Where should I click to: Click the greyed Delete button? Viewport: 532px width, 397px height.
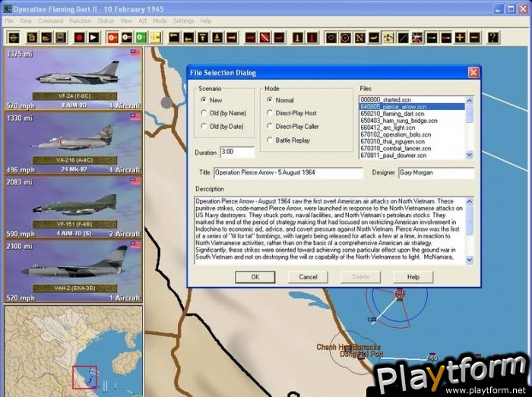click(361, 277)
